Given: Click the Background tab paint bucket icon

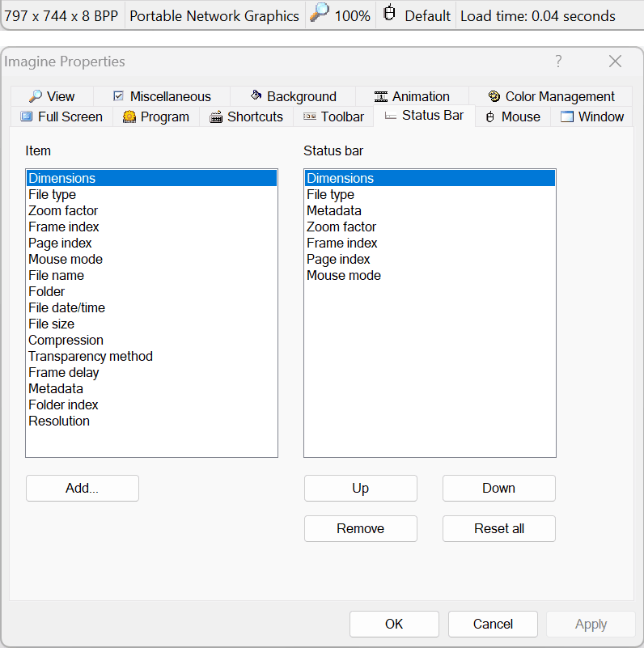Looking at the screenshot, I should coord(256,95).
